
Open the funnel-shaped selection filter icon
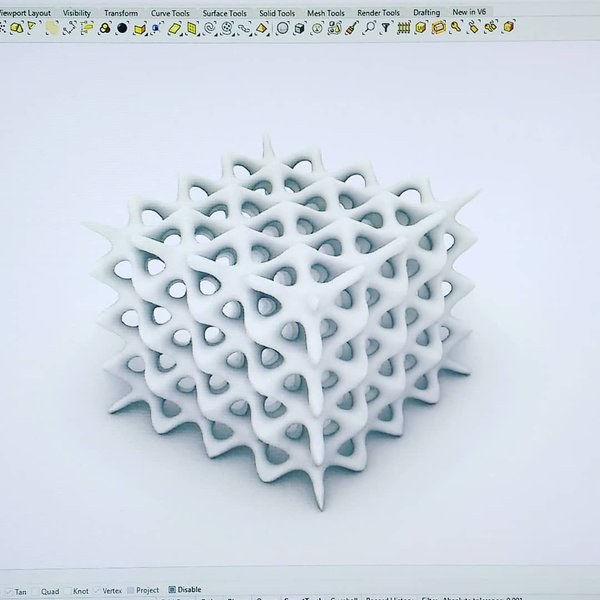click(x=386, y=28)
